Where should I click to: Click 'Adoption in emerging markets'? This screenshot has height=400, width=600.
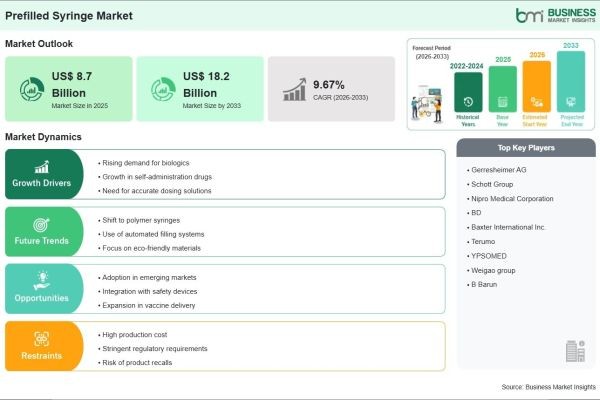pyautogui.click(x=149, y=278)
